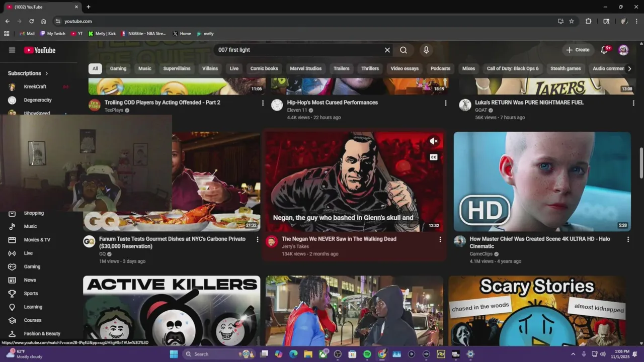Open the GameClips channel avatar
Screen dimensions: 644x362
click(x=460, y=241)
